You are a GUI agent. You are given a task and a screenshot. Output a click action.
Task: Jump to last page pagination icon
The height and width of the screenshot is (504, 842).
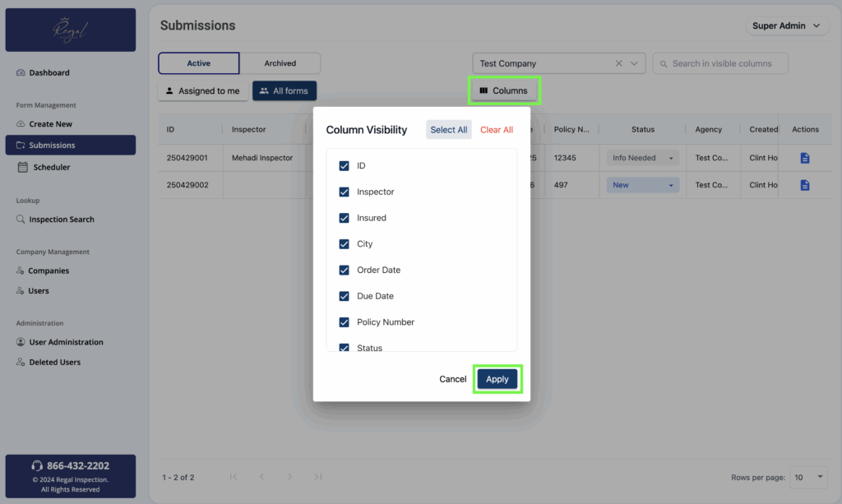coord(318,477)
